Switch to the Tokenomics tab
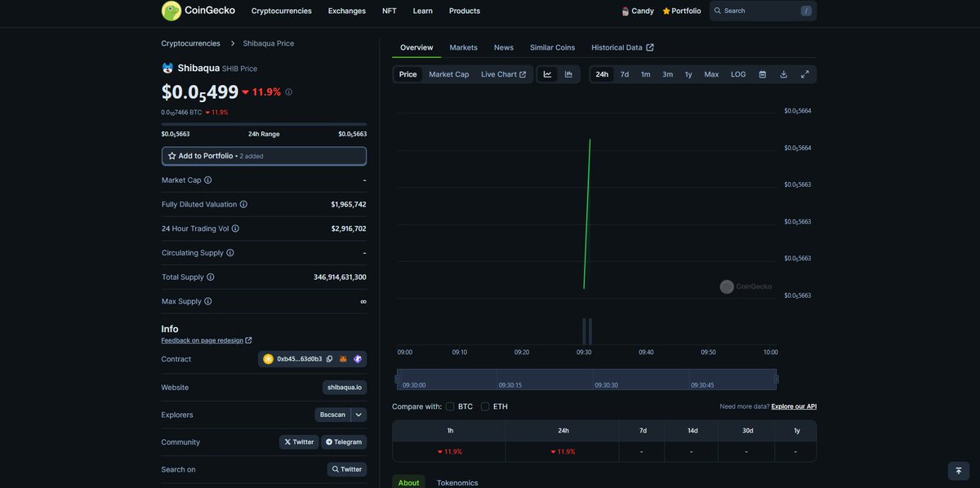 [457, 482]
